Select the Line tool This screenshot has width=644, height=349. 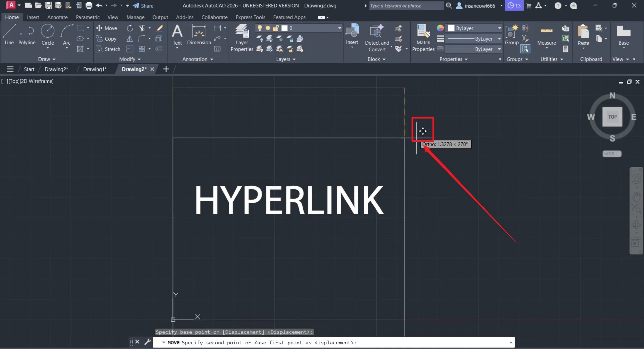click(x=9, y=35)
